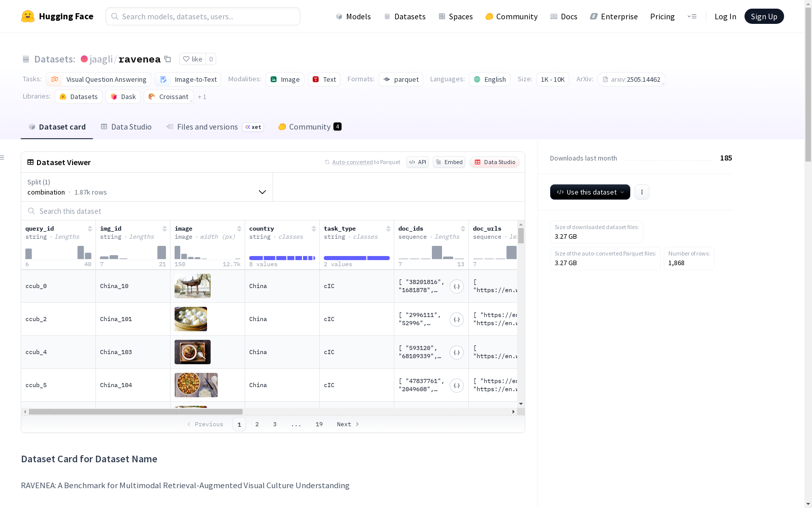Sort by the query_id column

coord(90,229)
